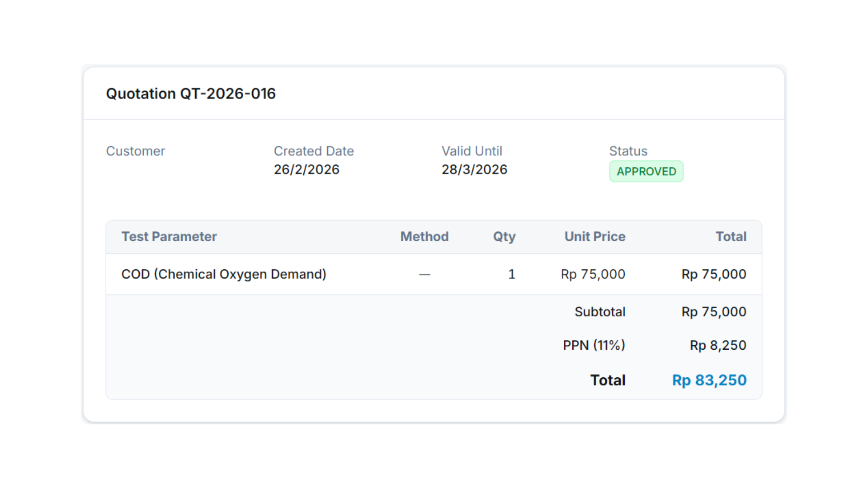Click the Method column header
This screenshot has height=488, width=868.
point(425,236)
